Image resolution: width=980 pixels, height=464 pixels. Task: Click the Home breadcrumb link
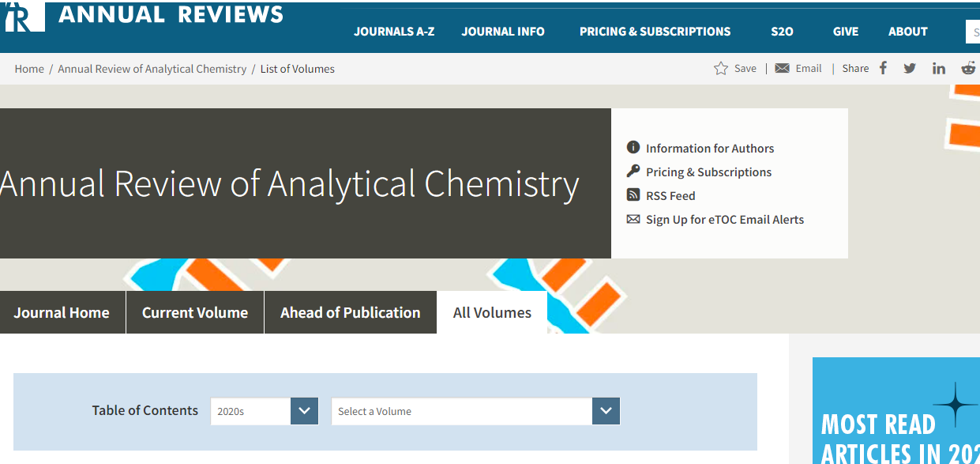click(29, 69)
